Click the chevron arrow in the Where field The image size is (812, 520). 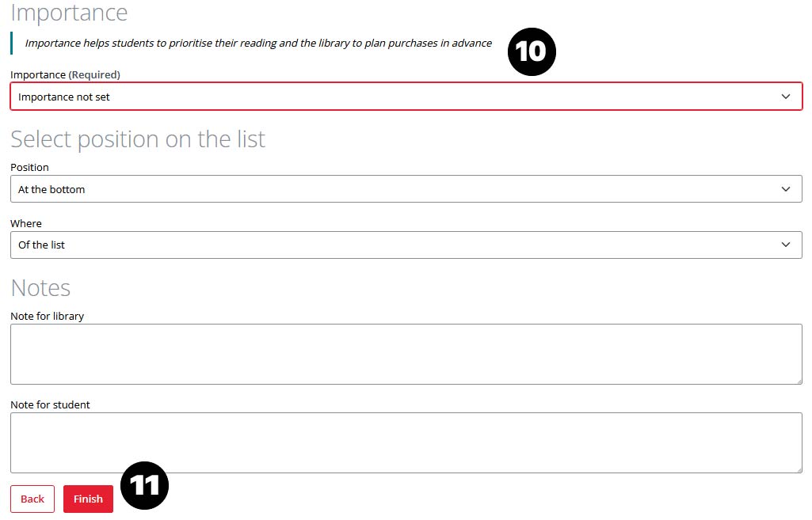[786, 245]
